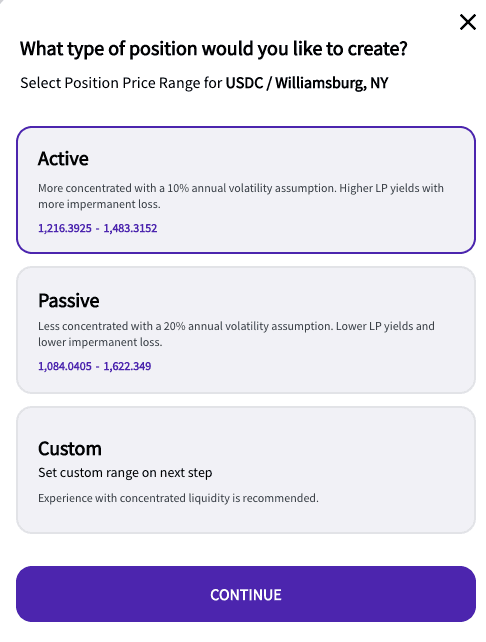Click 'more impermanent loss' text in Active card
Viewport: 486px width, 642px height.
pos(99,204)
